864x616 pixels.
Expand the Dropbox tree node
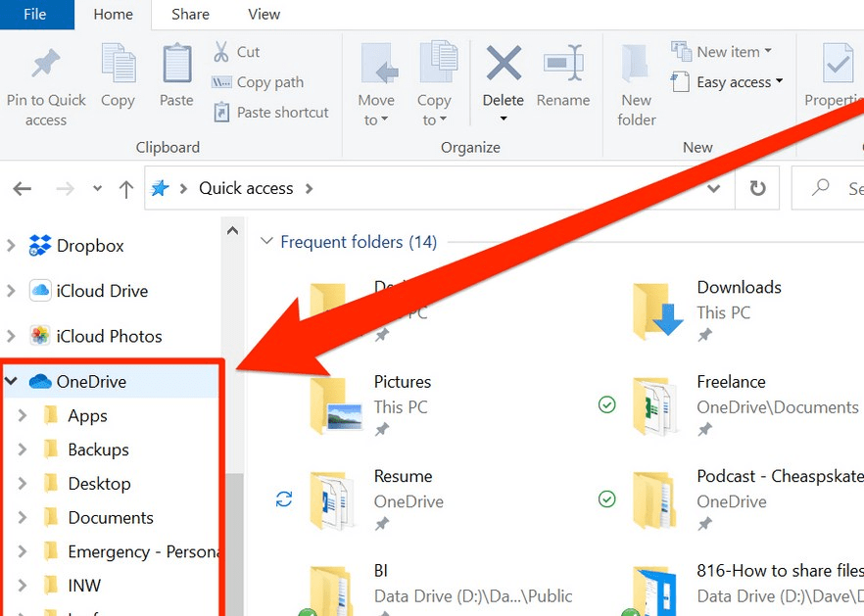tap(11, 245)
